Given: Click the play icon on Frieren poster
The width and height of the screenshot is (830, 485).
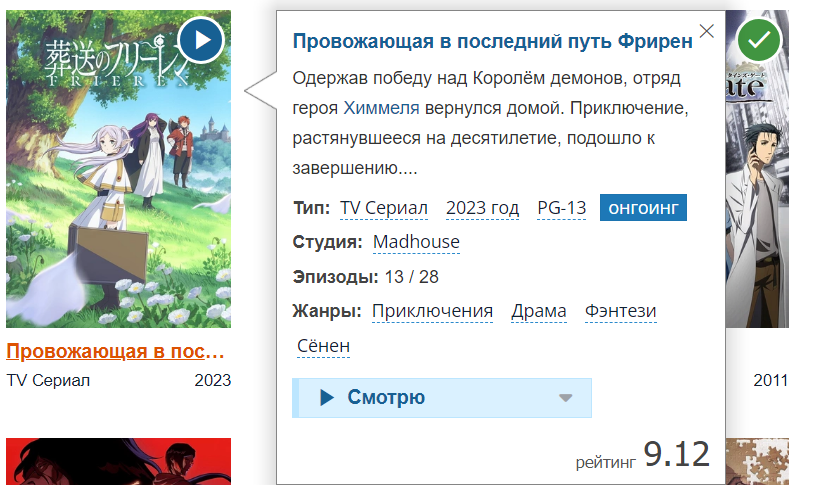Looking at the screenshot, I should coord(201,40).
